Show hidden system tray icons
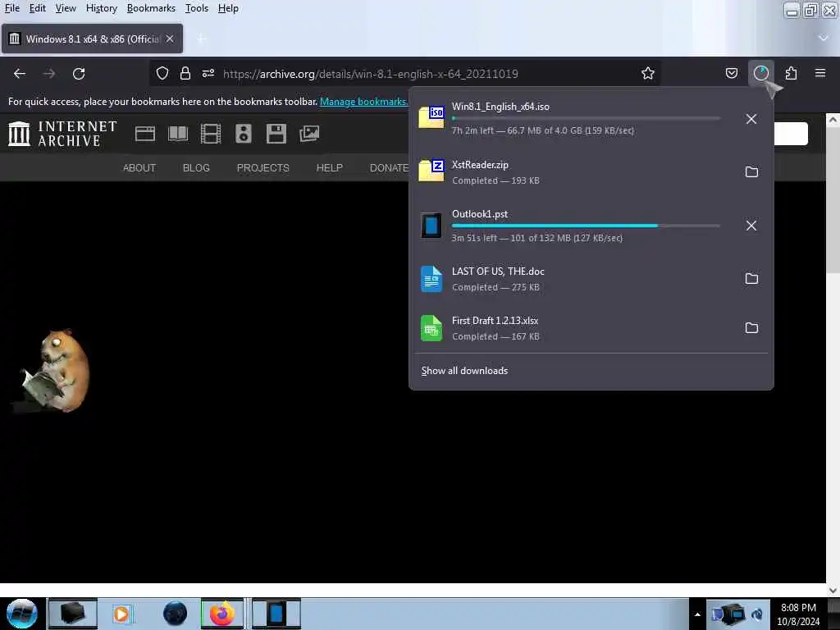This screenshot has height=630, width=840. (x=697, y=614)
